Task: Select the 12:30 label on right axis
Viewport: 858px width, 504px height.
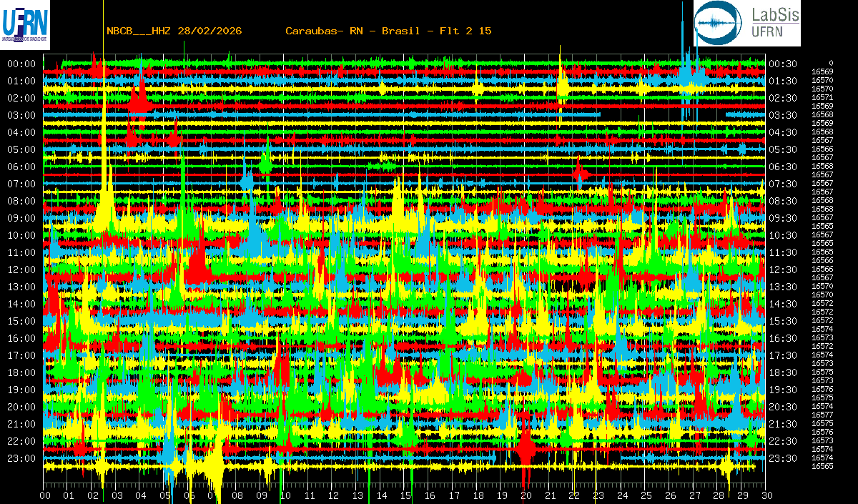Action: tap(782, 270)
